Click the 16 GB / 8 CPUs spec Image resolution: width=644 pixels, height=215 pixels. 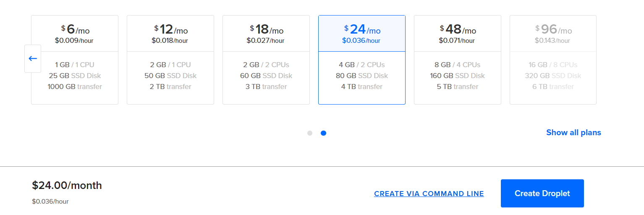(x=553, y=65)
